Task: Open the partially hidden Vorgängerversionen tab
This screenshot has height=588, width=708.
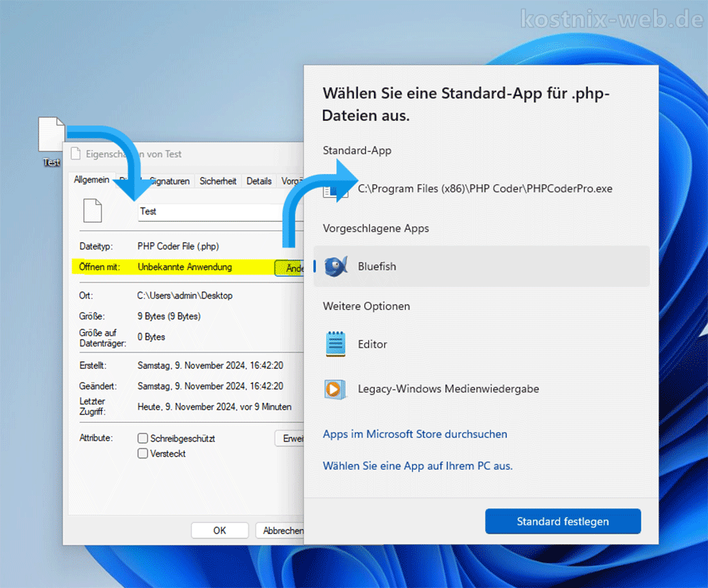Action: coord(291,181)
